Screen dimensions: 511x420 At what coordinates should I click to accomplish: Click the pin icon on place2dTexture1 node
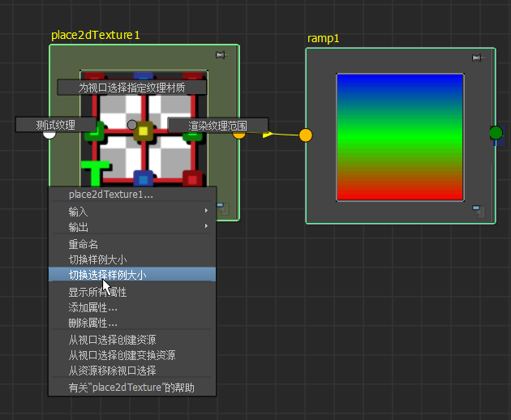click(221, 55)
